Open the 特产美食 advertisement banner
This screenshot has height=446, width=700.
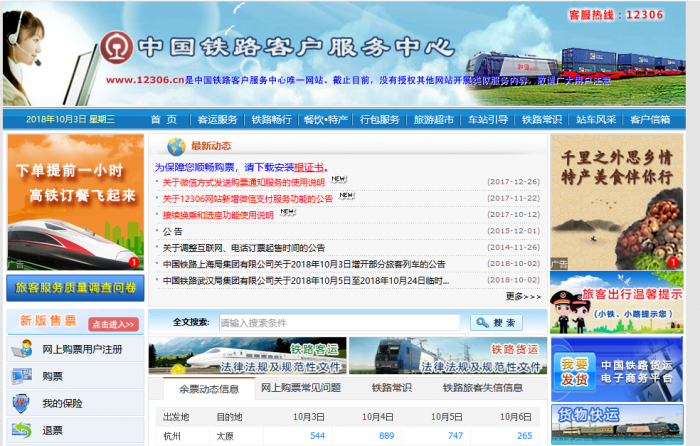(x=617, y=202)
